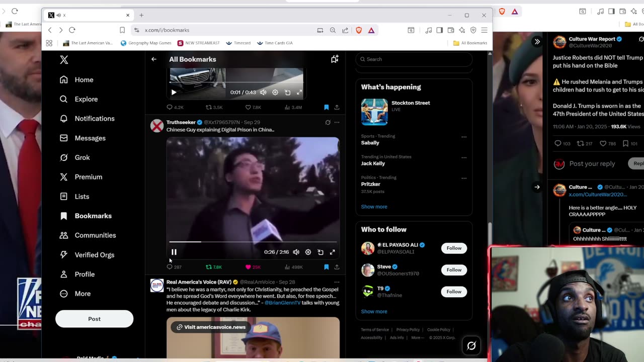Play the video showing 0:01 / 0:43
This screenshot has height=362, width=644.
174,93
